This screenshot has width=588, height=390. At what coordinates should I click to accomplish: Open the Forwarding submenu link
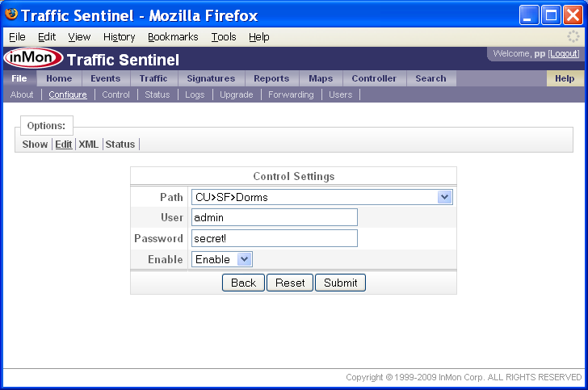point(291,94)
